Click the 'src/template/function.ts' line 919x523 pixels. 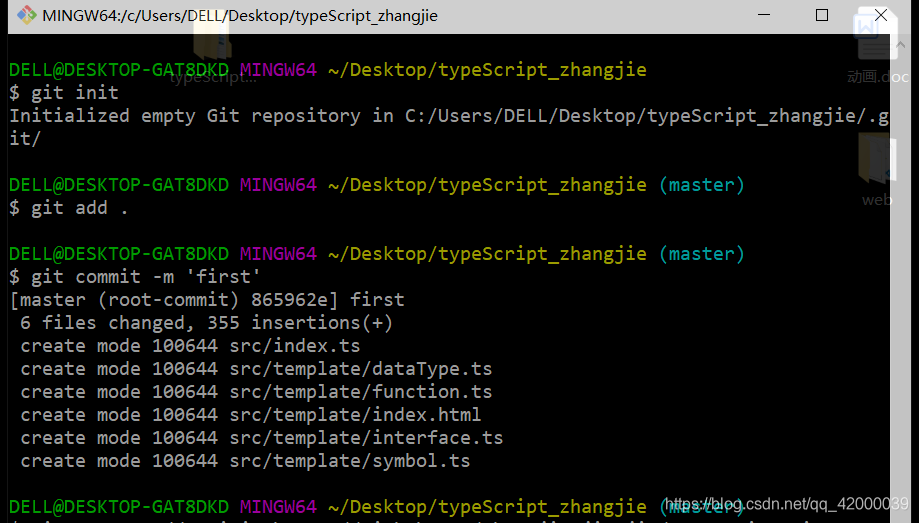click(256, 392)
